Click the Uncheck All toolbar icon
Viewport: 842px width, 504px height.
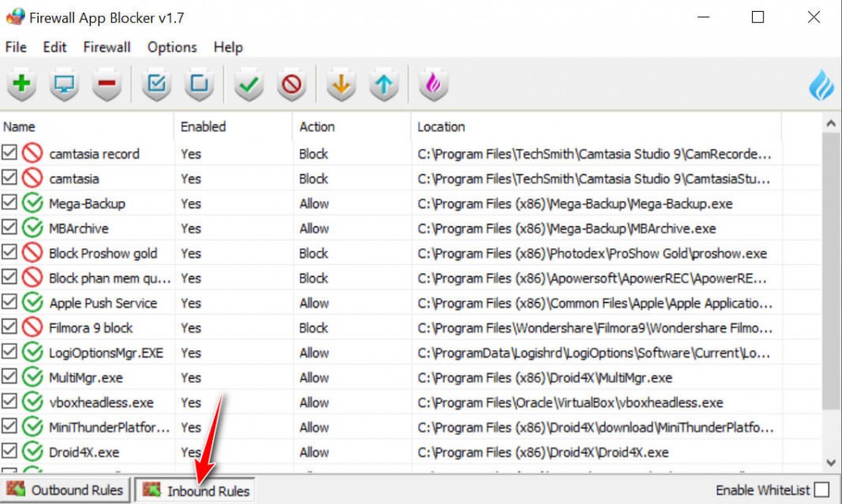pyautogui.click(x=199, y=85)
